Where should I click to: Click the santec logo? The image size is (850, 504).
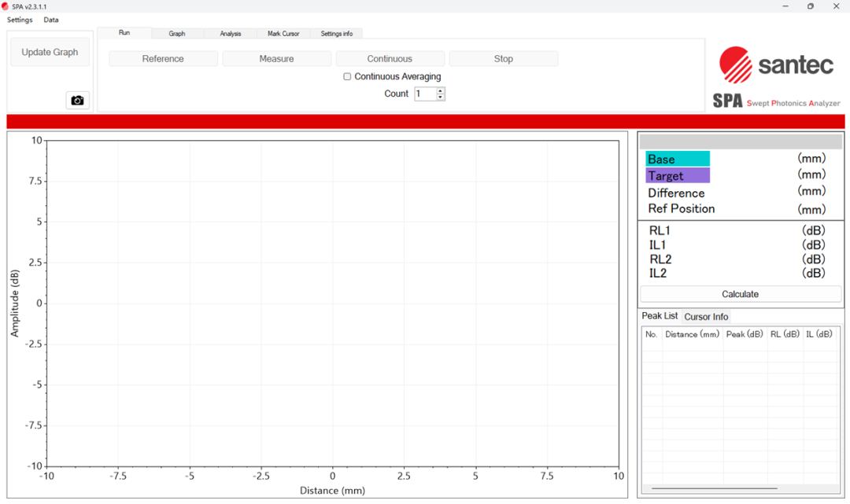tap(776, 65)
